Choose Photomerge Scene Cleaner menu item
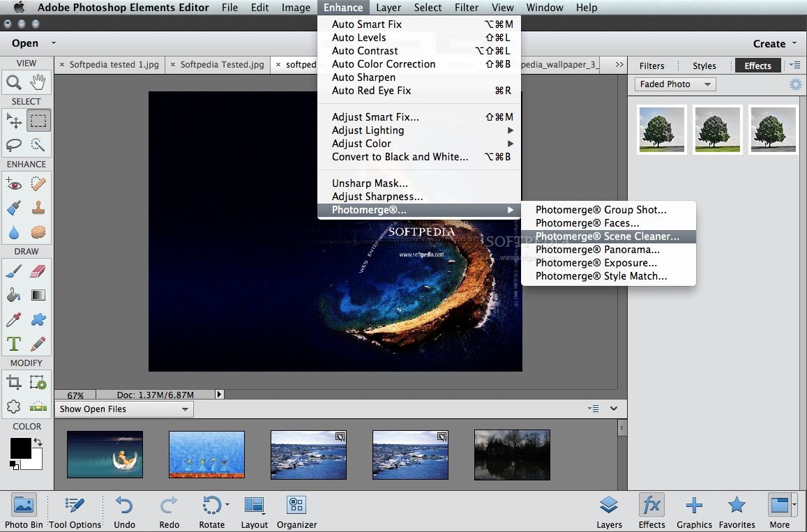The image size is (807, 532). click(x=608, y=236)
